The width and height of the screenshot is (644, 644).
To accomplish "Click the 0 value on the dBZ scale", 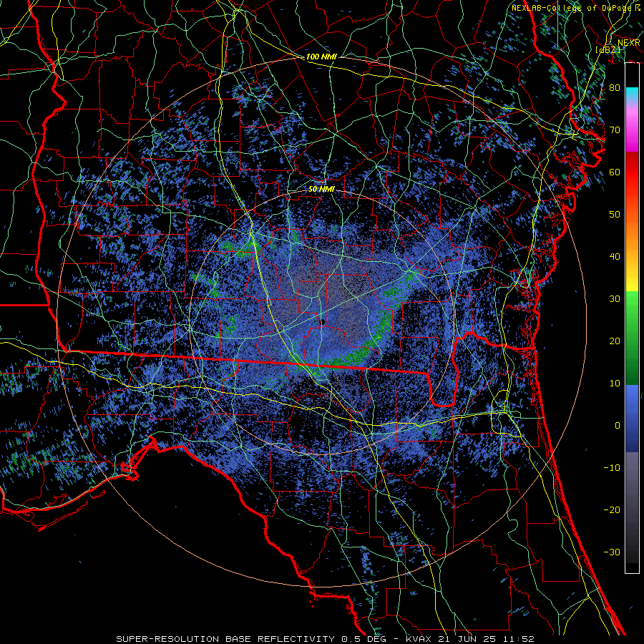I will 618,426.
